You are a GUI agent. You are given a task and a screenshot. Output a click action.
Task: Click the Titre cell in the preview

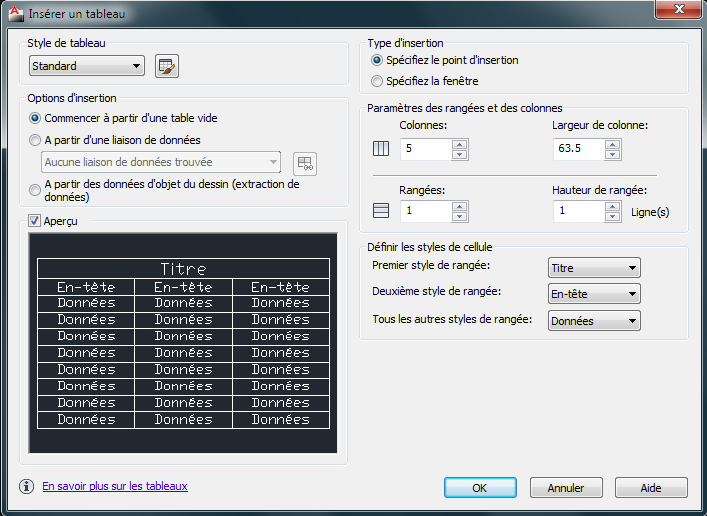[184, 269]
